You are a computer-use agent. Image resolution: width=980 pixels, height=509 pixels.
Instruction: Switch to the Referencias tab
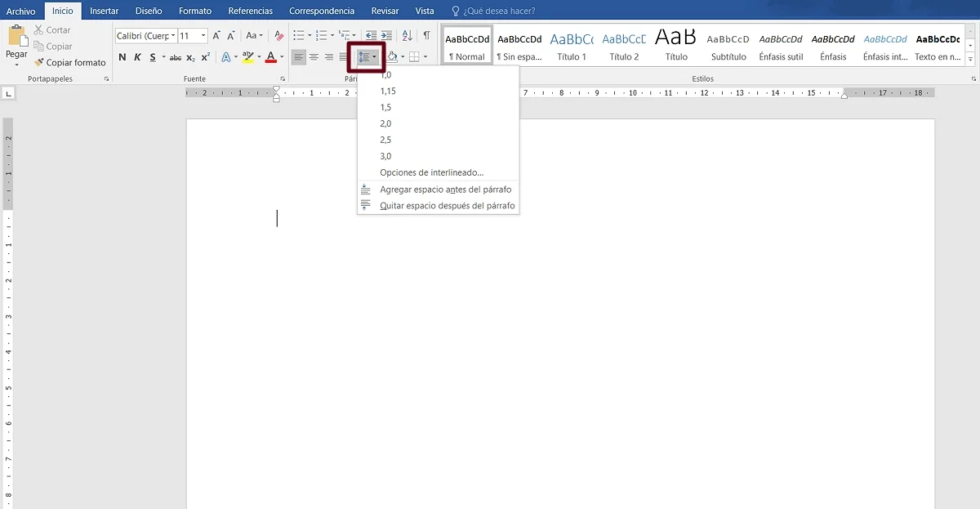click(x=251, y=11)
